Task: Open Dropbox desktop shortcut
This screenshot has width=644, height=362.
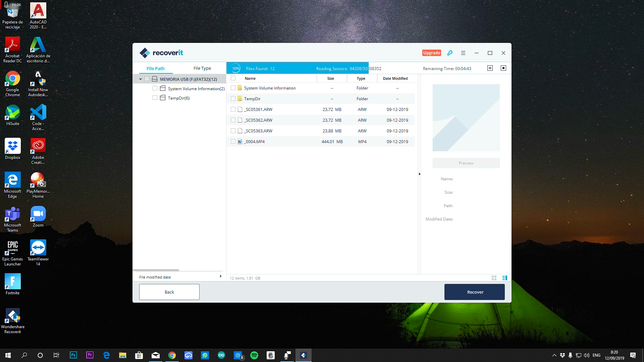Action: (12, 149)
